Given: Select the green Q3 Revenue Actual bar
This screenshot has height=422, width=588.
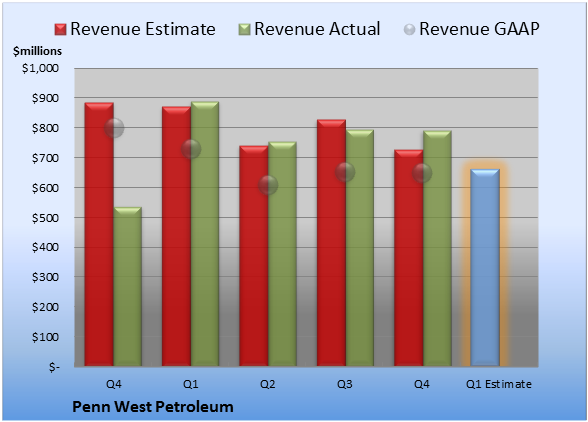Looking at the screenshot, I should [x=360, y=248].
